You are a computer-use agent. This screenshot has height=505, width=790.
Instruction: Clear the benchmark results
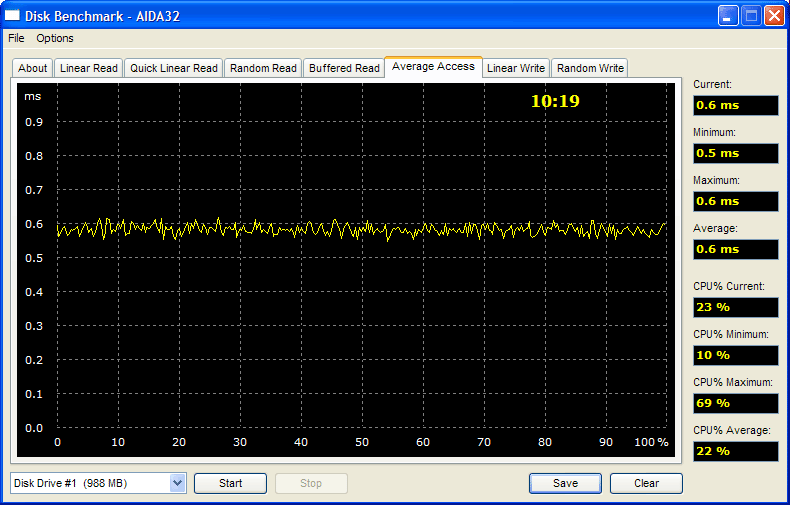646,484
